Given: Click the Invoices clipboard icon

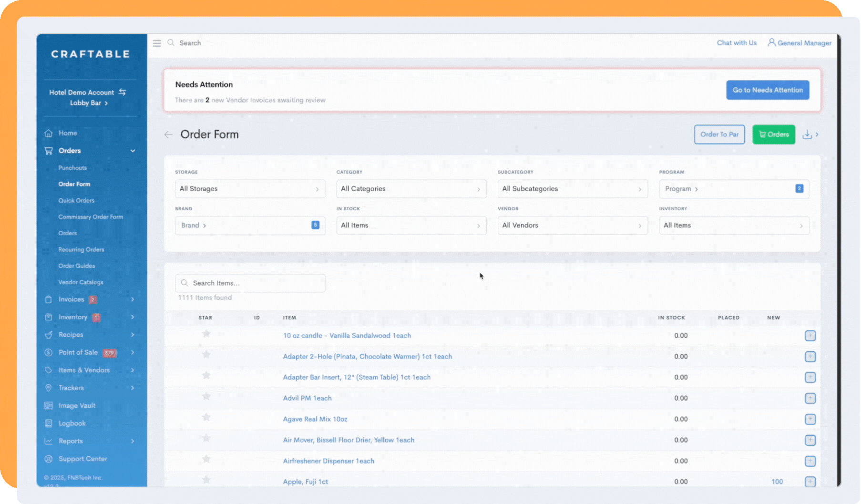Looking at the screenshot, I should point(48,299).
